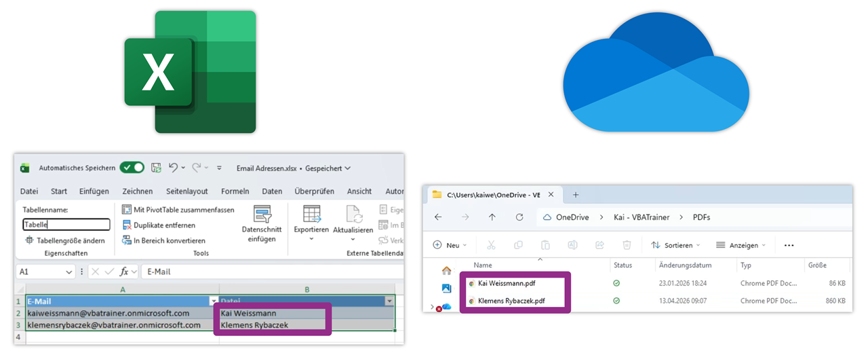Screen dimensions: 868x353
Task: Select cell Klemens Rybaczek in Excel
Action: (307, 324)
